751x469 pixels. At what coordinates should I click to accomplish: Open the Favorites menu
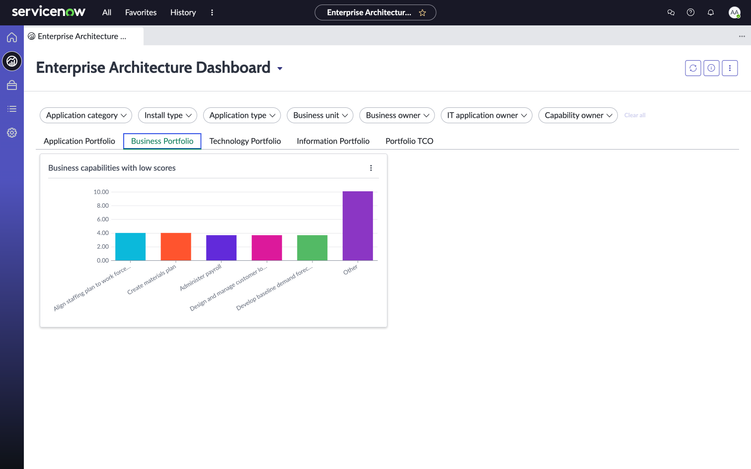tap(140, 12)
